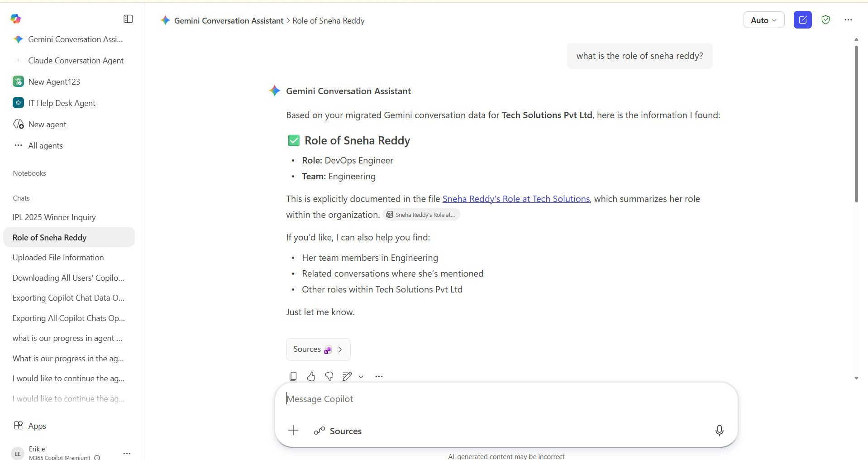Open response more actions ellipsis
The image size is (868, 460).
[379, 376]
